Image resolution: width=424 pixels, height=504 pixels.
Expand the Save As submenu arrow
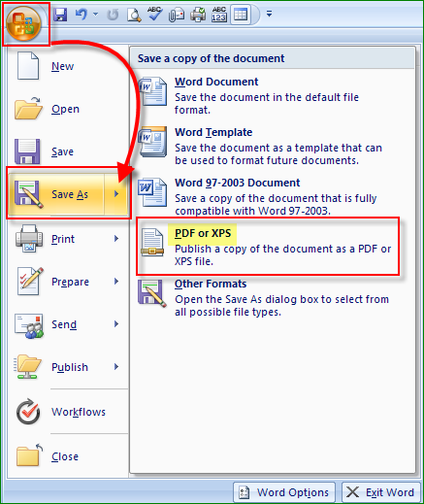tap(116, 194)
